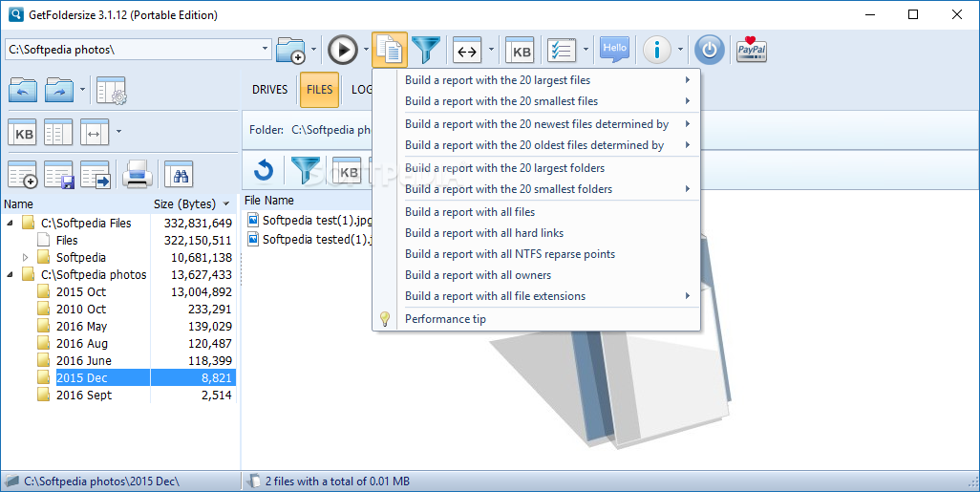Click the path text input field
Screen dimensions: 980x492
[131, 50]
